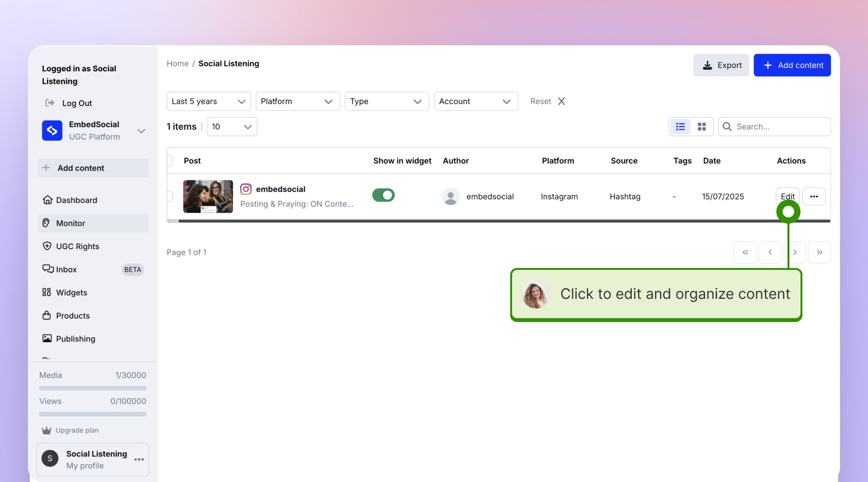This screenshot has width=868, height=482.
Task: Open Widgets in the sidebar
Action: 93,293
